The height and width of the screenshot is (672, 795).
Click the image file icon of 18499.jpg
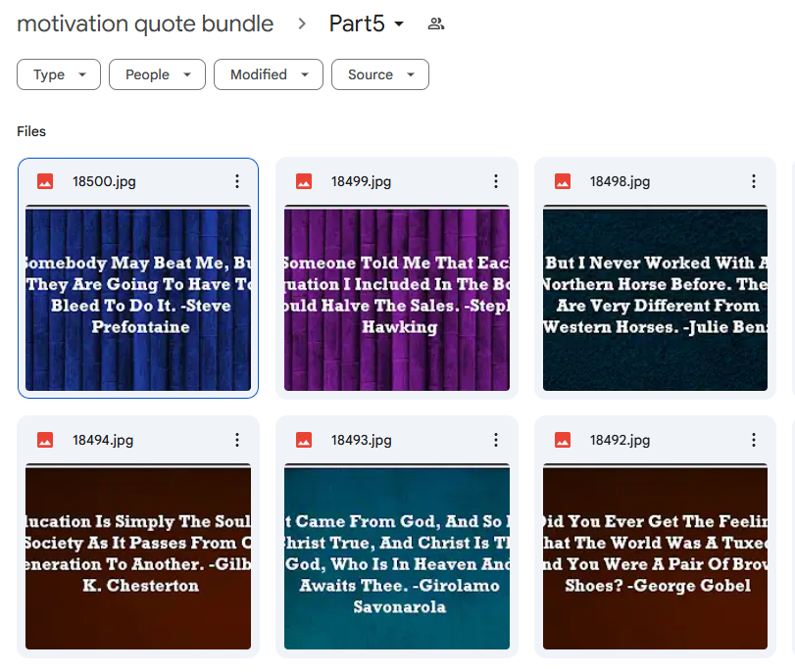304,181
